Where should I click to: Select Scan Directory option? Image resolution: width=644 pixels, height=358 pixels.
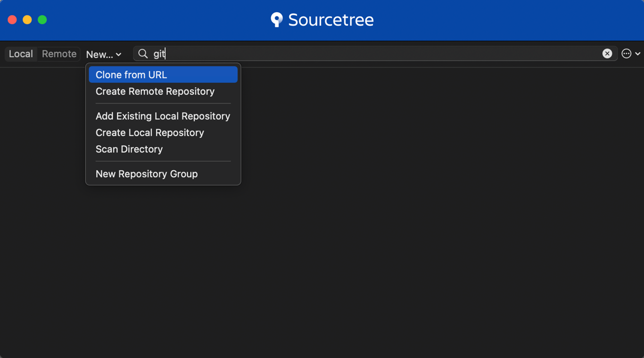163,149
